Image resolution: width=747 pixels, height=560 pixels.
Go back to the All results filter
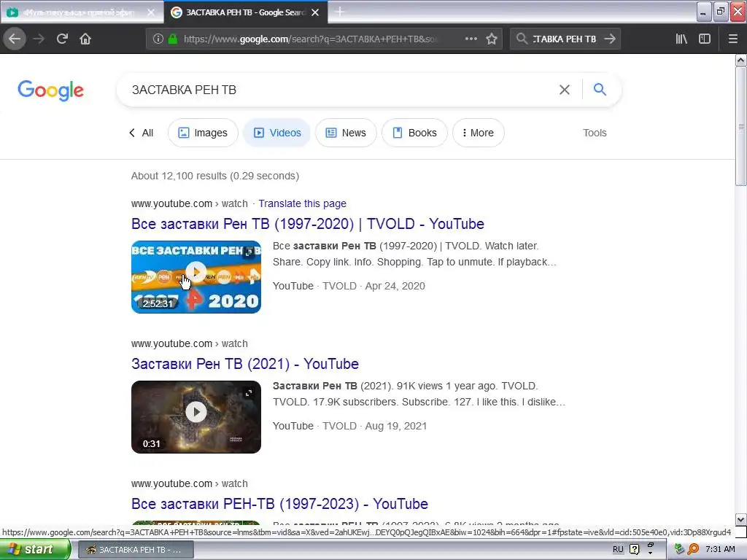[141, 133]
